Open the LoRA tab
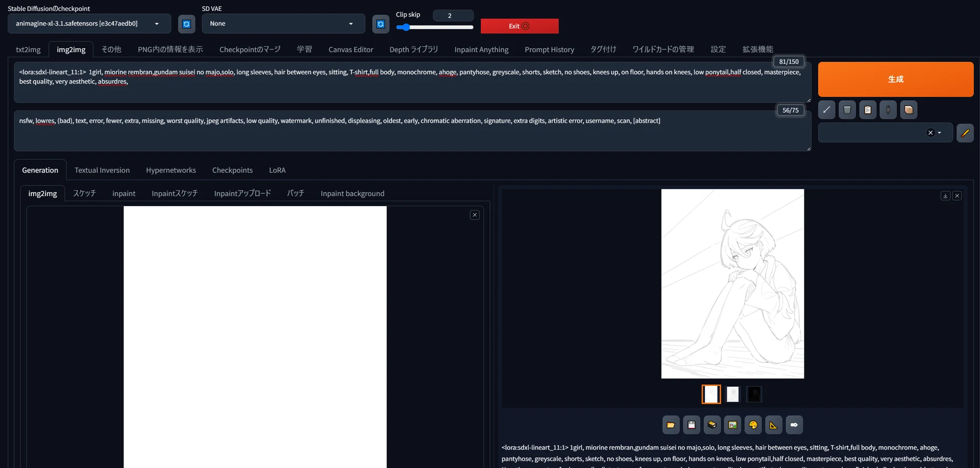Viewport: 980px width, 468px height. [x=277, y=170]
